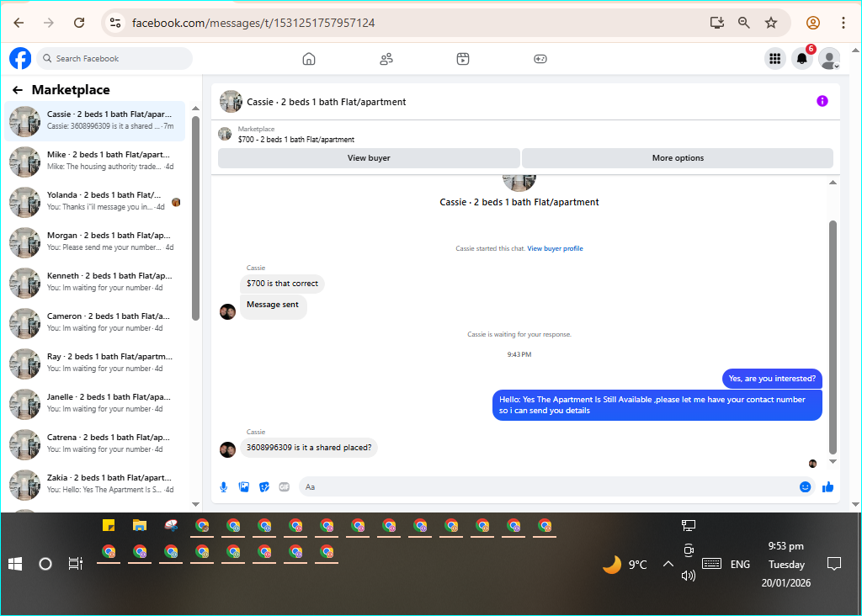Open the emoji picker in message box
862x616 pixels.
805,487
